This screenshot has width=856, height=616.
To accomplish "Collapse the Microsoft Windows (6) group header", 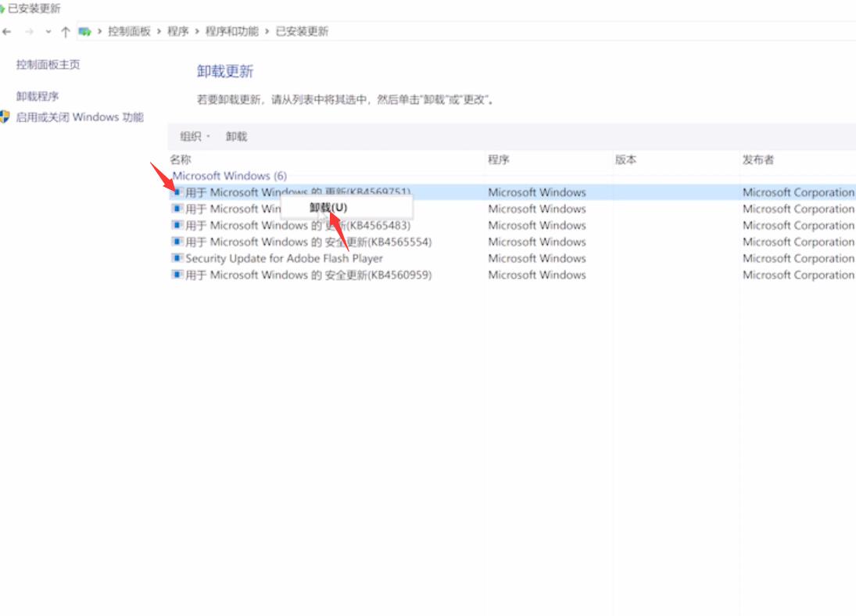I will pos(229,176).
